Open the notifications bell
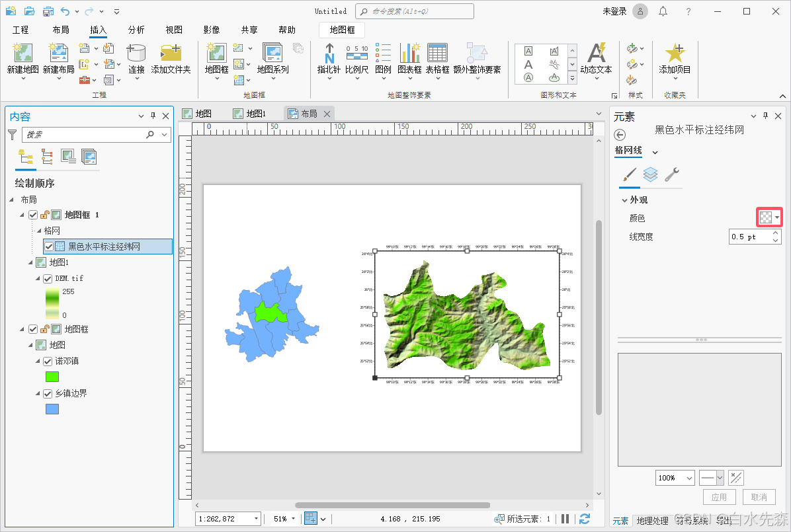 click(663, 11)
